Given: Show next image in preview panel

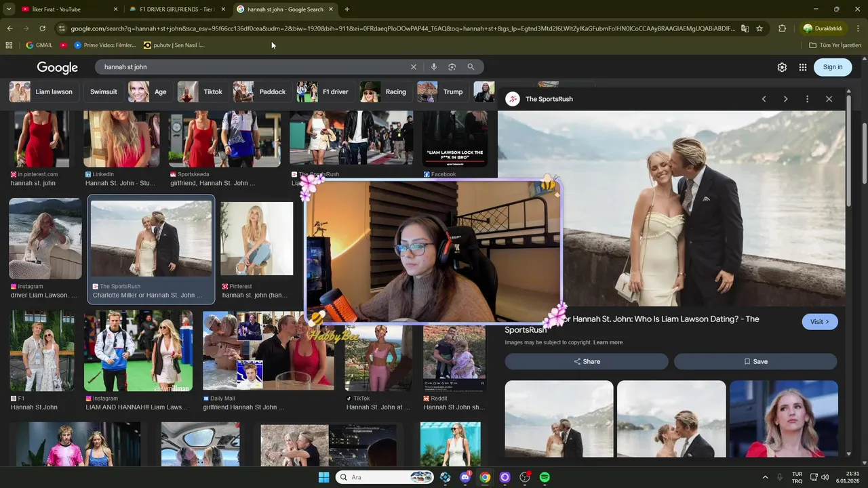Looking at the screenshot, I should [785, 99].
